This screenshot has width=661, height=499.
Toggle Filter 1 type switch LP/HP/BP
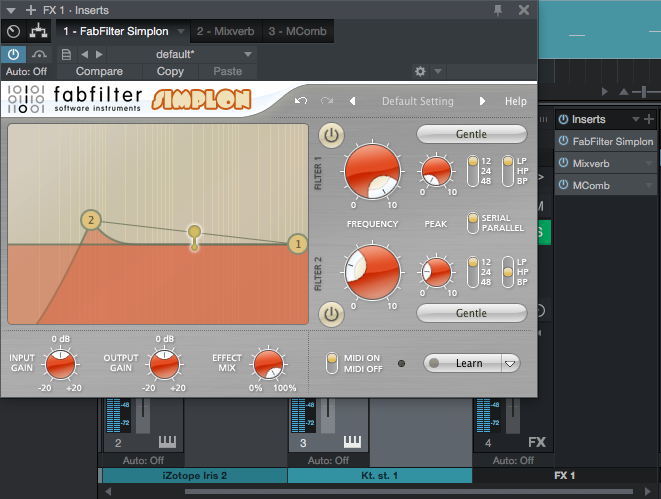(508, 171)
